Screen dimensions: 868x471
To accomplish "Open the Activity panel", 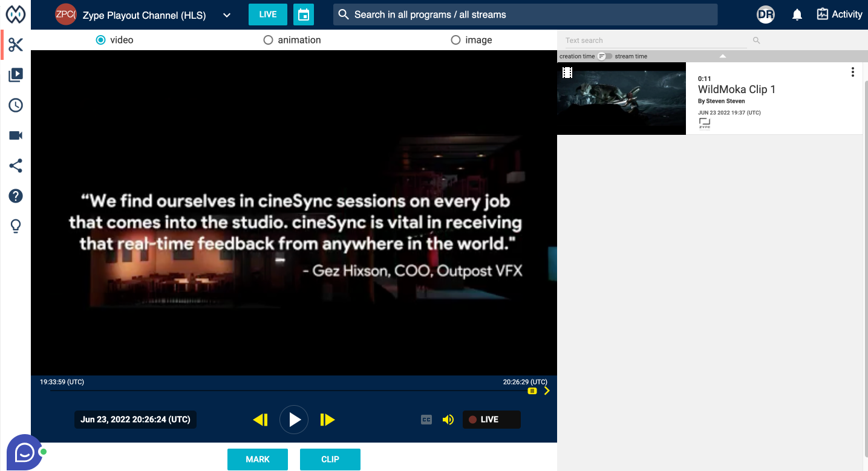I will coord(839,15).
